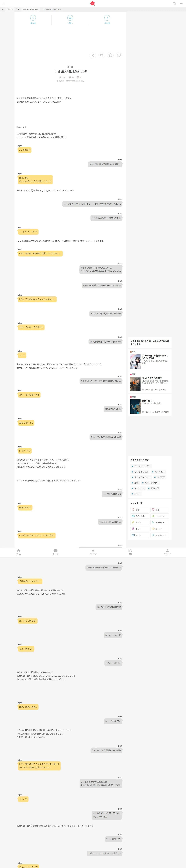Open マイページ in bottom navigation
This screenshot has width=186, height=868.
(x=167, y=552)
